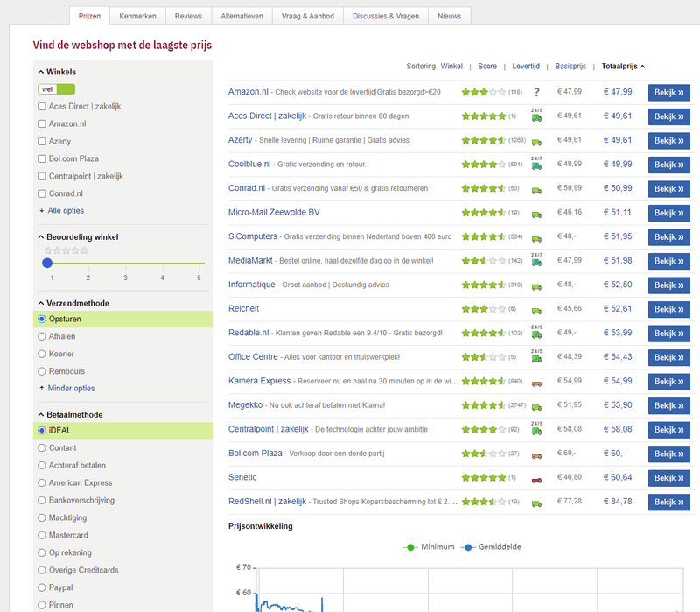Check the Bol.com Plaza shop filter

(42, 158)
